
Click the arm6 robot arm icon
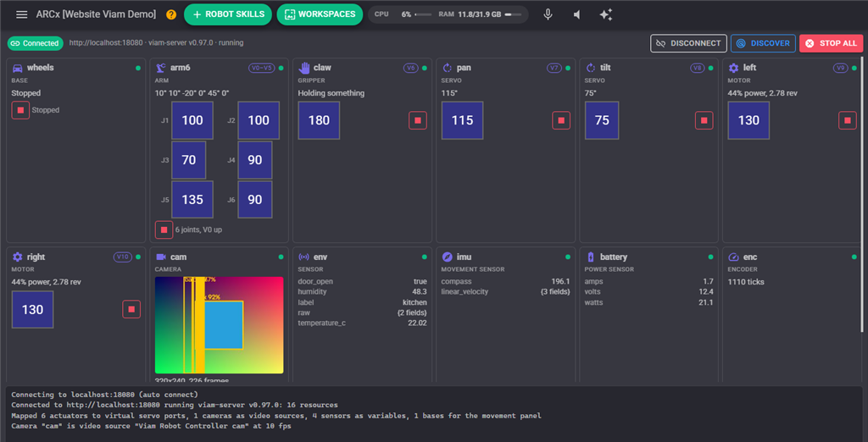[160, 68]
